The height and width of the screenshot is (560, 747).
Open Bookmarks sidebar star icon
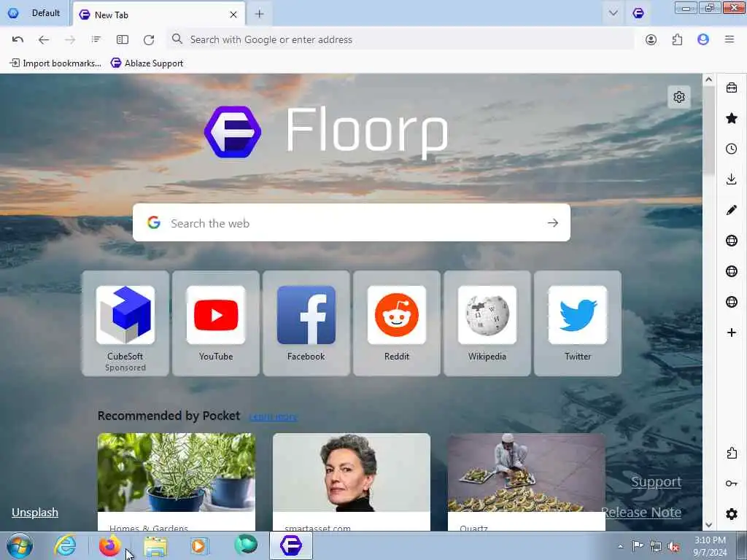pos(732,118)
